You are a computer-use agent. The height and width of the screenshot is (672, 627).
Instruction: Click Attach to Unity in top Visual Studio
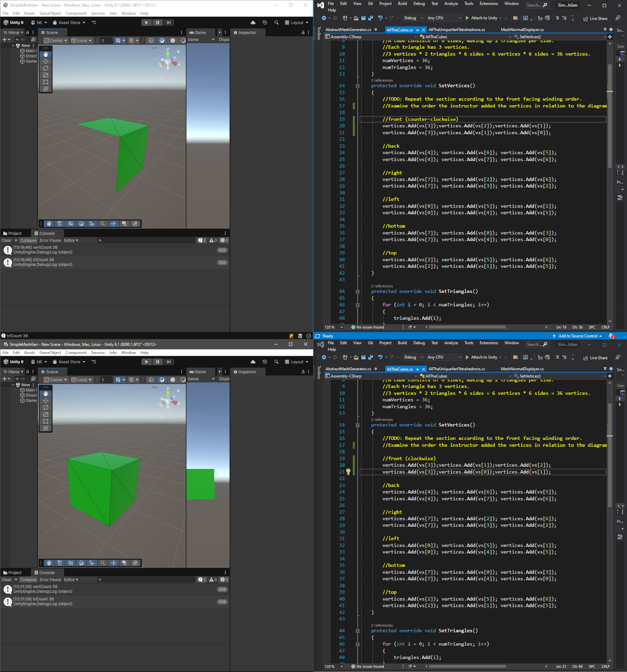click(x=483, y=18)
